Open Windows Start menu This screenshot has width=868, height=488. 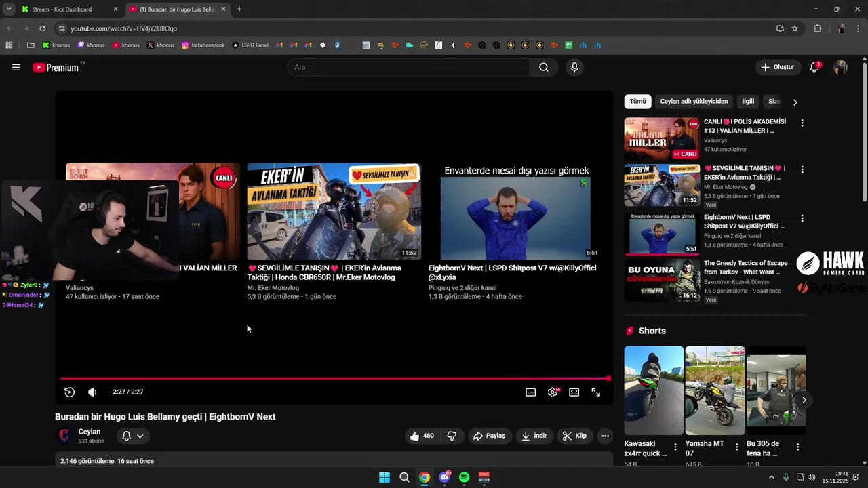(x=384, y=477)
